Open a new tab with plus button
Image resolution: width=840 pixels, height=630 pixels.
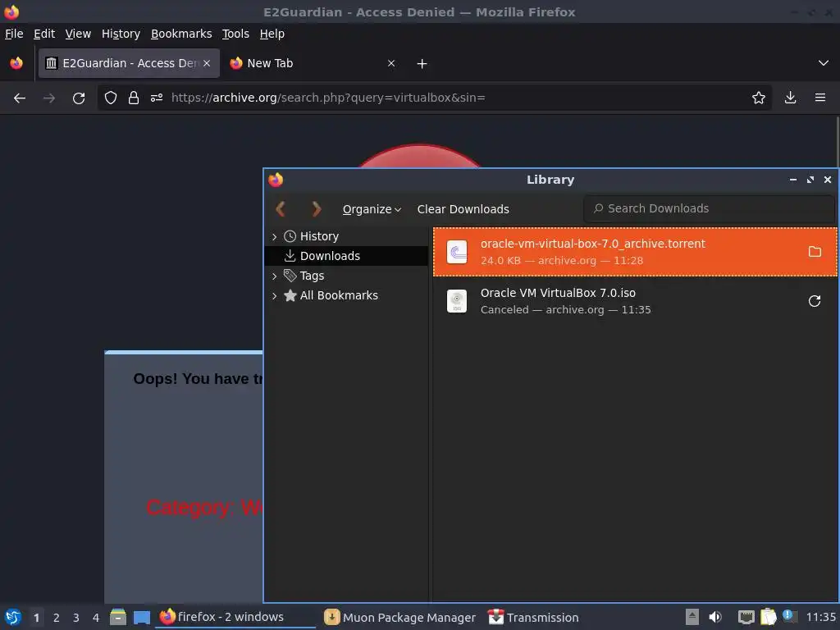[422, 64]
